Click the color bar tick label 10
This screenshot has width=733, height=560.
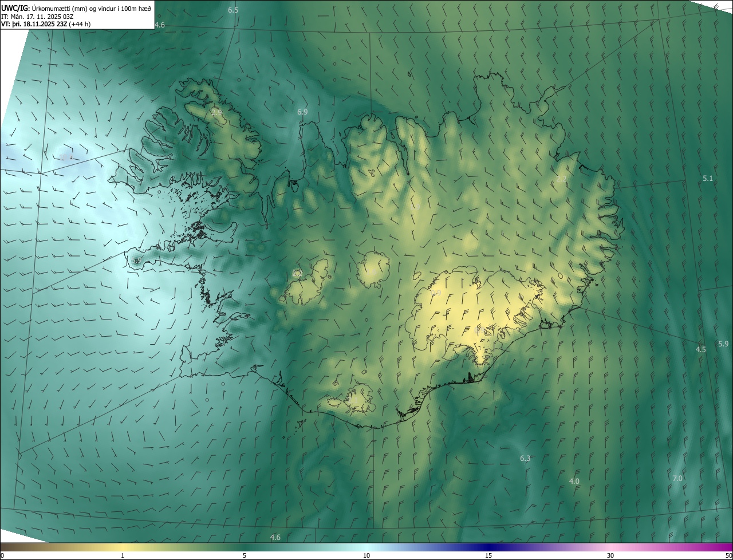[366, 555]
